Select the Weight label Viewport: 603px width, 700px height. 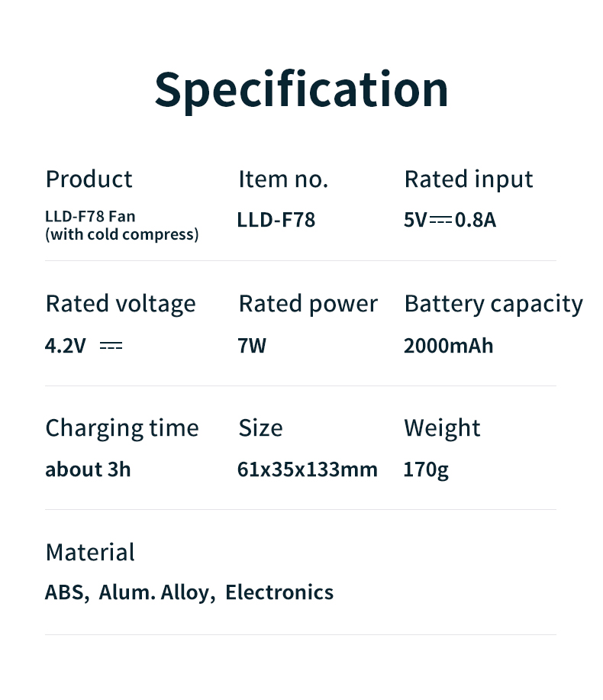coord(442,428)
